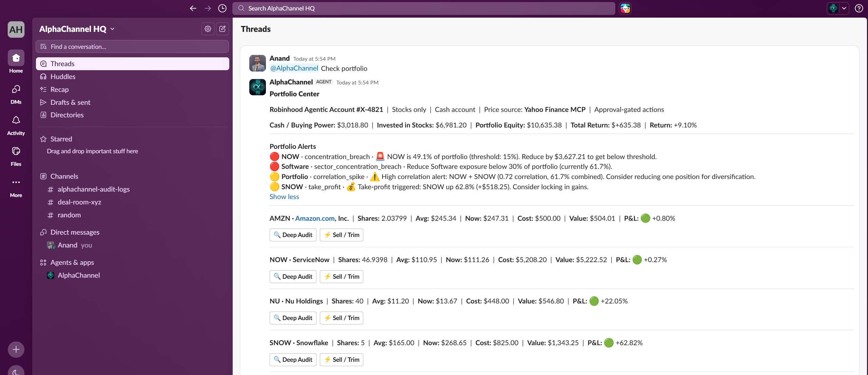The height and width of the screenshot is (375, 868).
Task: Open the random channel
Action: click(132, 215)
